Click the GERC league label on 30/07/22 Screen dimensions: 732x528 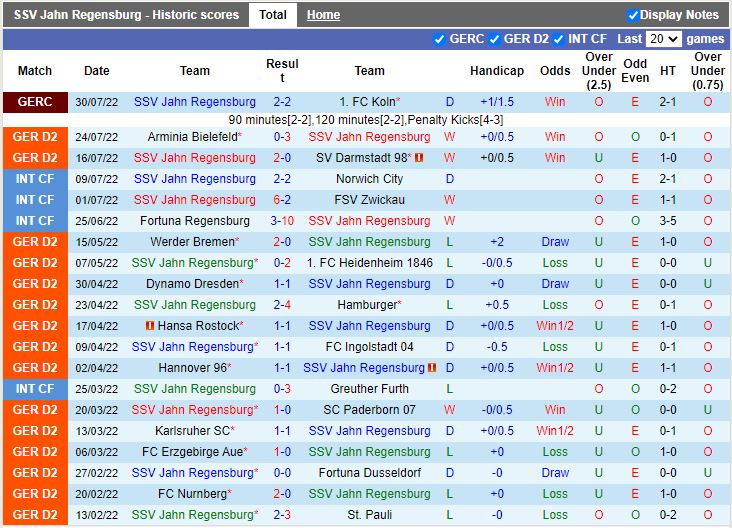click(35, 102)
